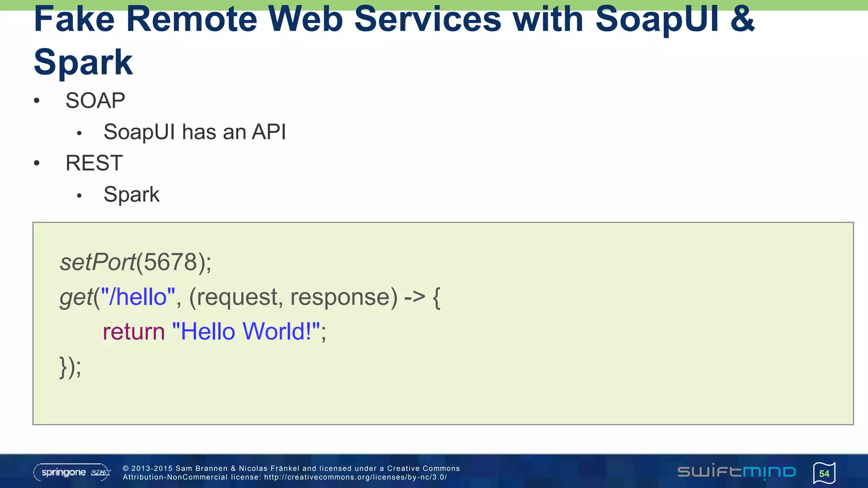Click the slide number 54 badge

[824, 473]
